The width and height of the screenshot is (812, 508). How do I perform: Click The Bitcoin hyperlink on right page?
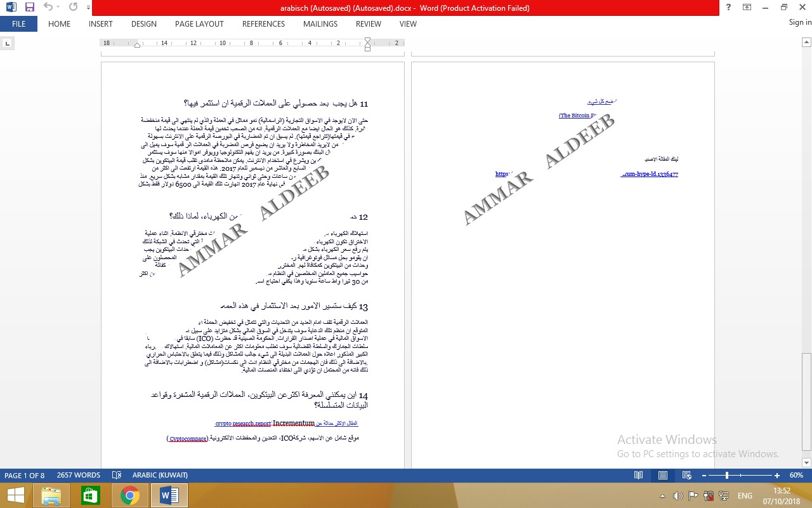point(577,116)
